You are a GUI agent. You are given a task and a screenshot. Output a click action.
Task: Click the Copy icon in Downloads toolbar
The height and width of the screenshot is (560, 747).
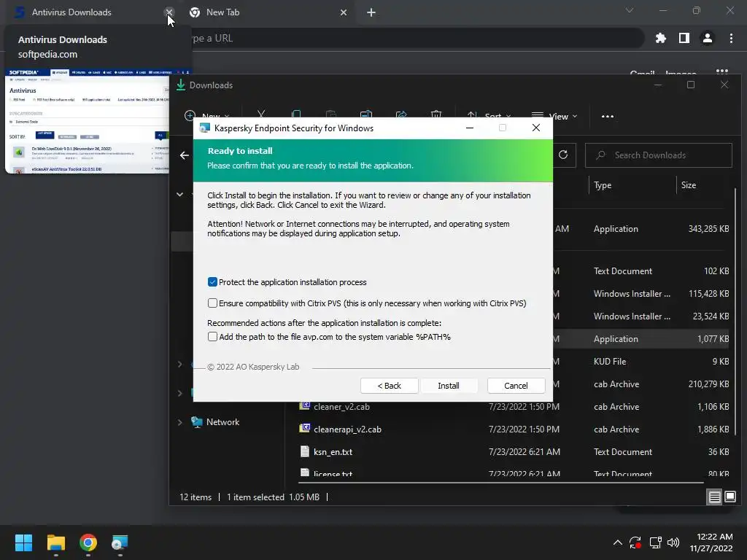pos(296,114)
